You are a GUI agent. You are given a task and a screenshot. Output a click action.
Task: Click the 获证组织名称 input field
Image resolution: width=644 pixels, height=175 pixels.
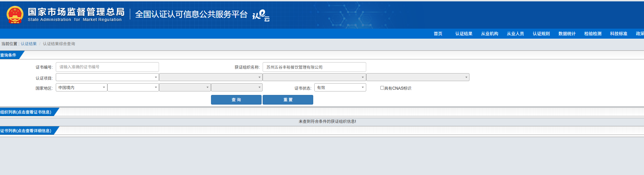point(314,67)
